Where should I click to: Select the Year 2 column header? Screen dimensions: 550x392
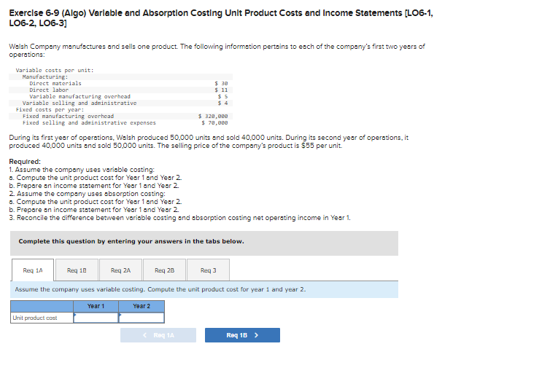pos(142,306)
